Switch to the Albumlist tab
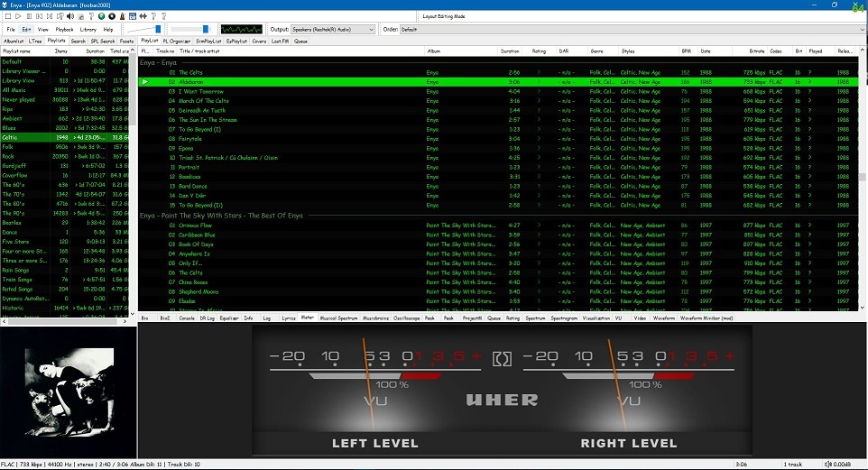 coord(14,41)
